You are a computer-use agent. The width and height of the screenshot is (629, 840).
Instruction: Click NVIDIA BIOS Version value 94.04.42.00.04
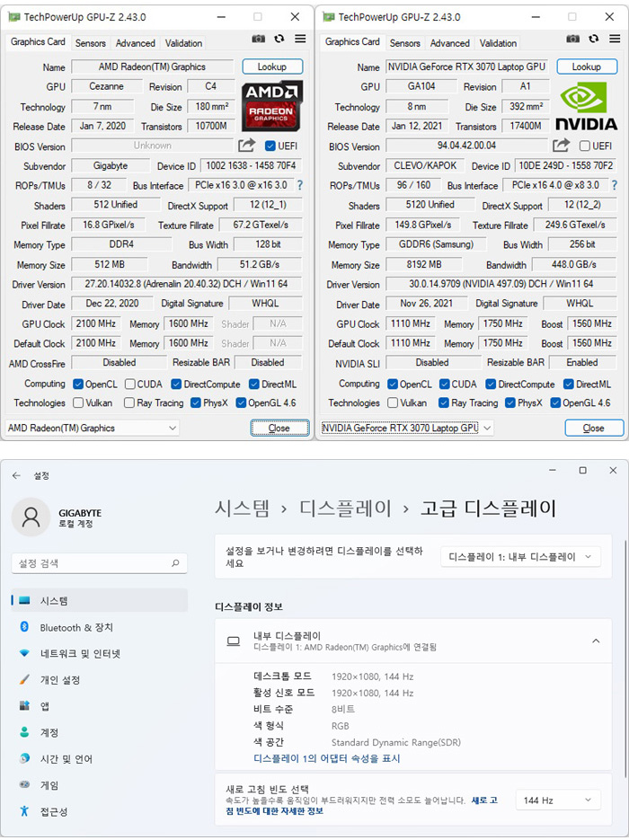coord(466,146)
